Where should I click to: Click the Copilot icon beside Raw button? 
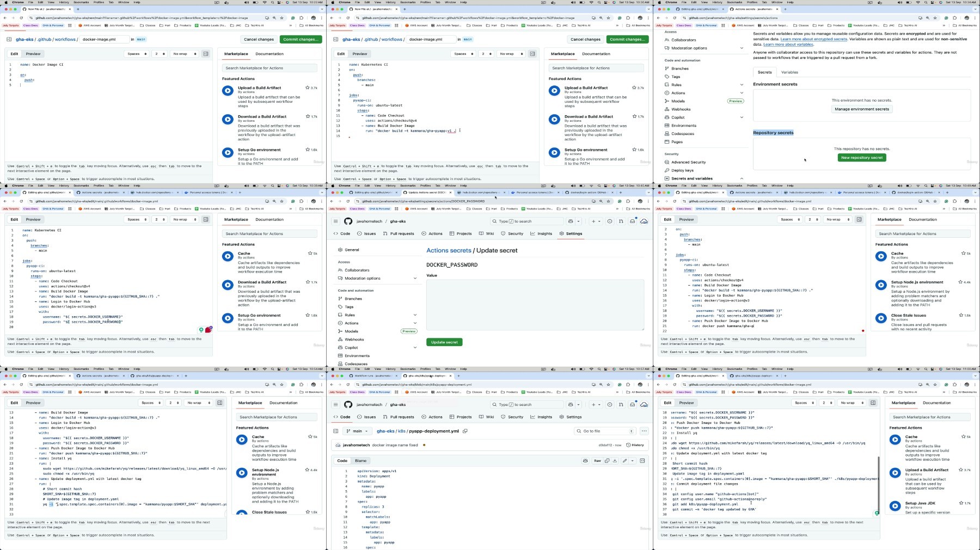pyautogui.click(x=585, y=461)
